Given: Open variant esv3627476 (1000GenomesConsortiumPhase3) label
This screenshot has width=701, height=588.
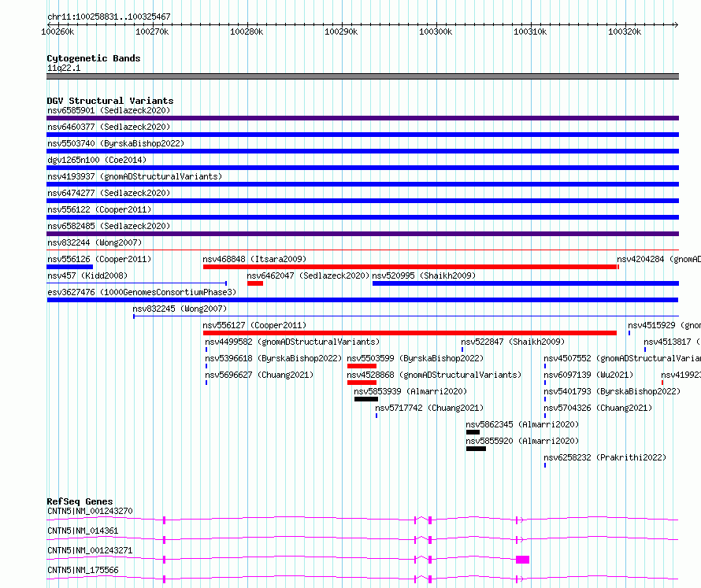Looking at the screenshot, I should [x=142, y=292].
